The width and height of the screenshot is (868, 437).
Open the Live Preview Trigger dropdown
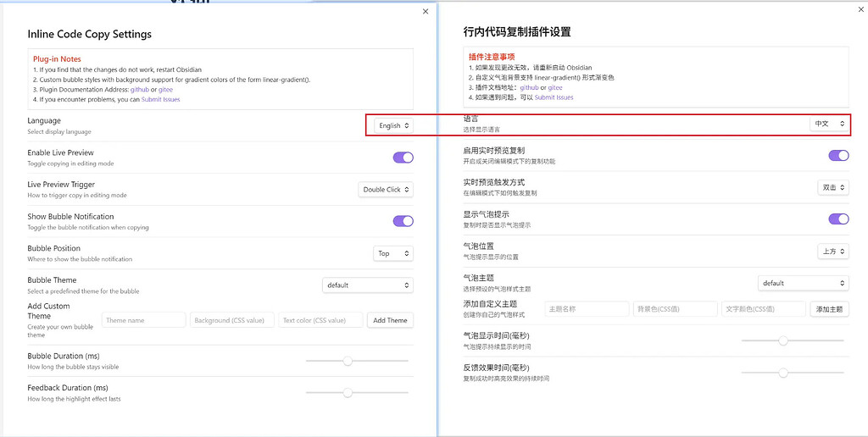click(x=386, y=190)
